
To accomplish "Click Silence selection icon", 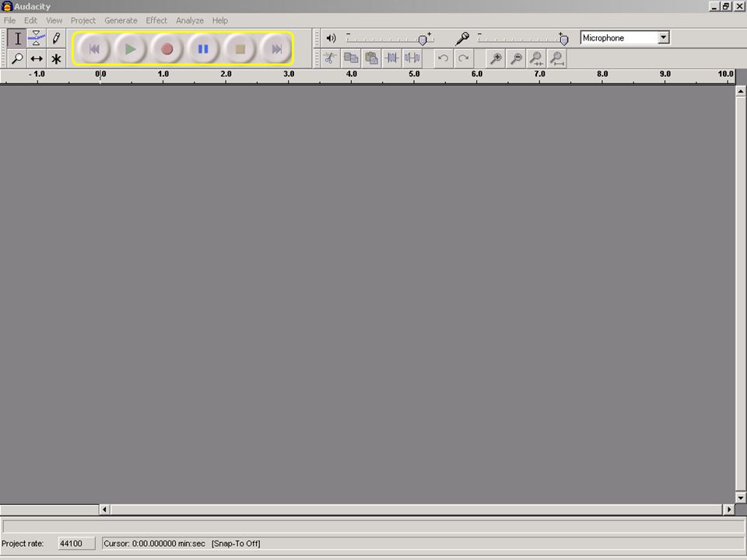I will [412, 58].
